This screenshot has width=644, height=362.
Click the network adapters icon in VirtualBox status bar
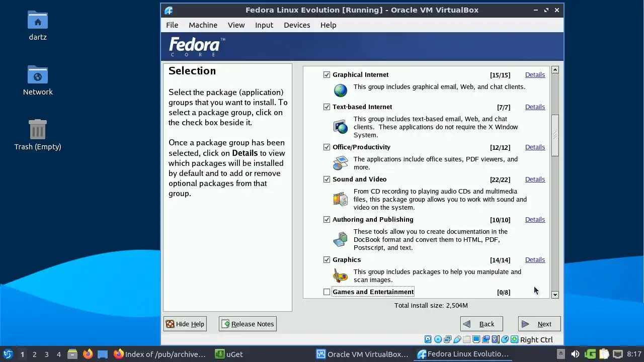click(447, 339)
